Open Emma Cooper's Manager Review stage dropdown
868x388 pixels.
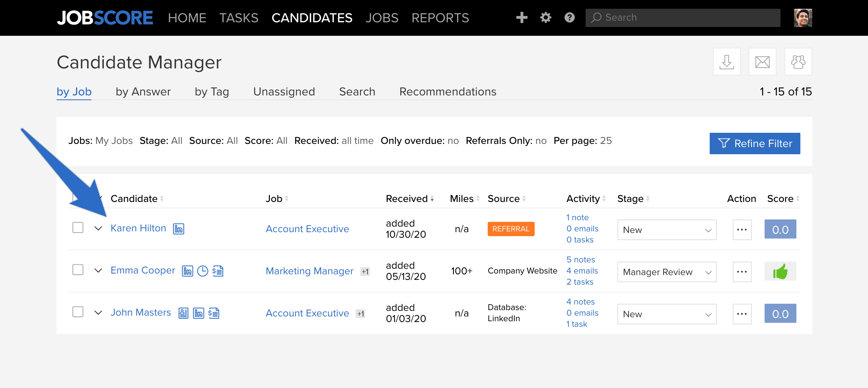[x=667, y=272]
